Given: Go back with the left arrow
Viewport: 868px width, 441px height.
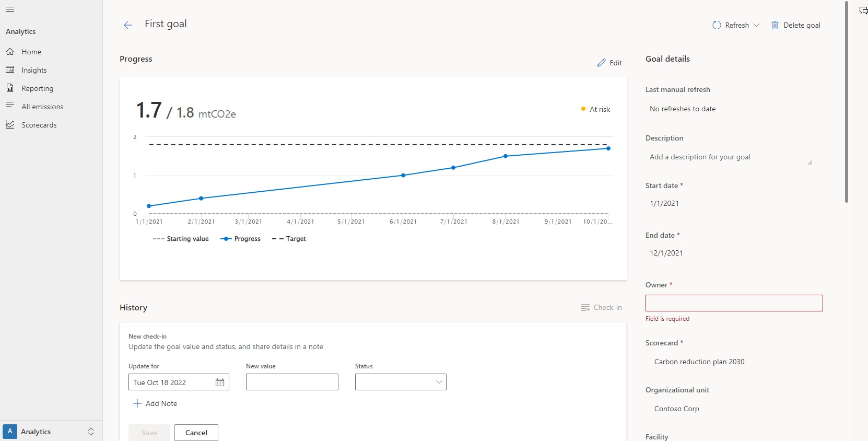Looking at the screenshot, I should pos(128,25).
